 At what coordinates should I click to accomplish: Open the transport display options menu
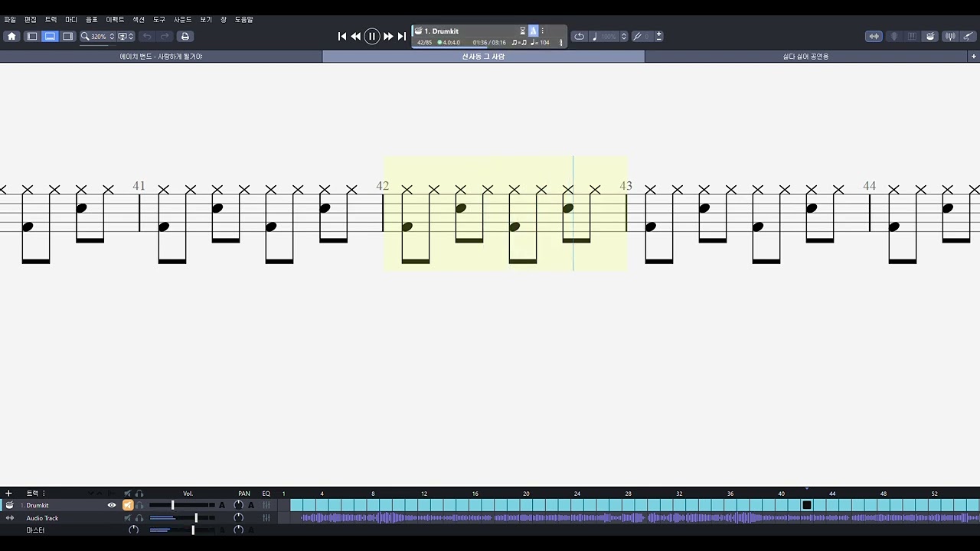pyautogui.click(x=543, y=31)
